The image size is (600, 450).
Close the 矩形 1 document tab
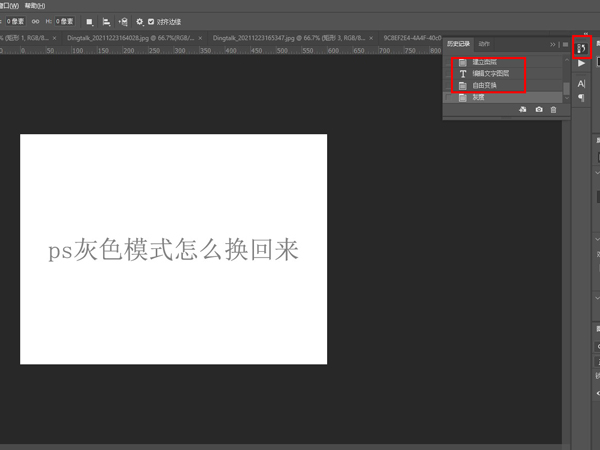[x=54, y=38]
